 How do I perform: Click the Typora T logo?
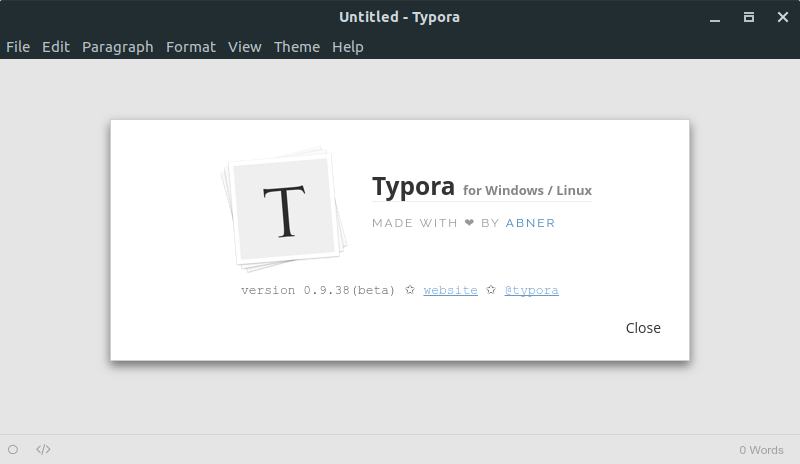[x=284, y=209]
